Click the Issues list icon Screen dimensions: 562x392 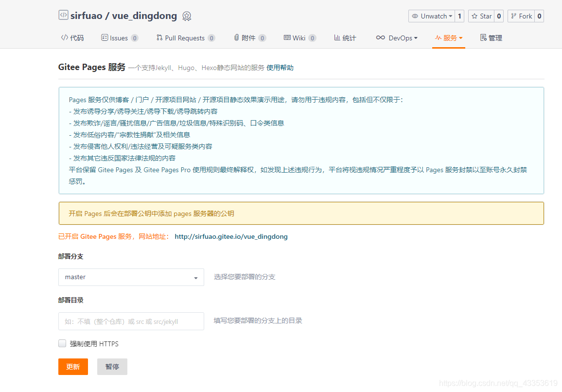coord(105,37)
